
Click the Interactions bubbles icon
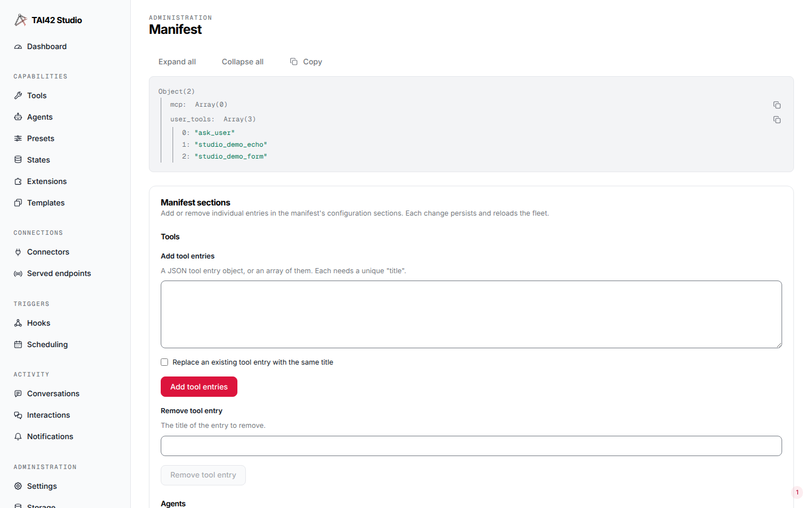point(18,415)
